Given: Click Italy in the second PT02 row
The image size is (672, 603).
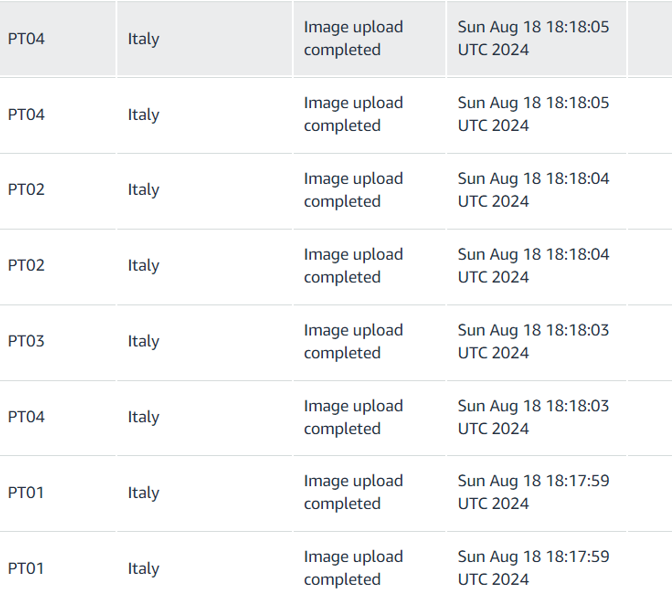Looking at the screenshot, I should [144, 266].
